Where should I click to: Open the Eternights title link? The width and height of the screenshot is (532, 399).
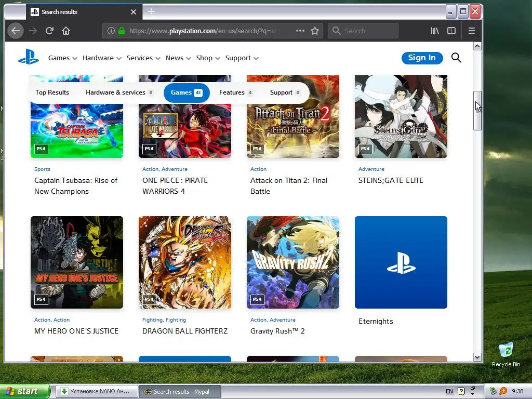pos(376,321)
